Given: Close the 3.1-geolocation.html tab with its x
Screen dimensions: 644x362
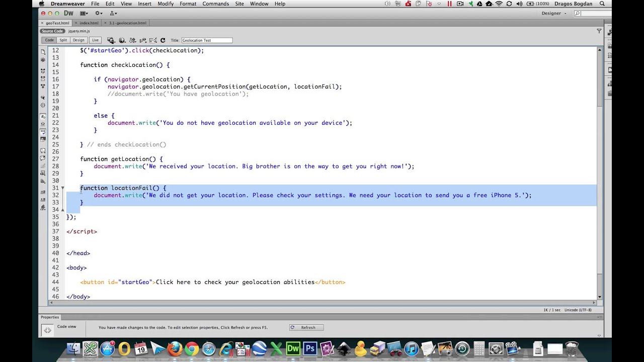Looking at the screenshot, I should (106, 23).
